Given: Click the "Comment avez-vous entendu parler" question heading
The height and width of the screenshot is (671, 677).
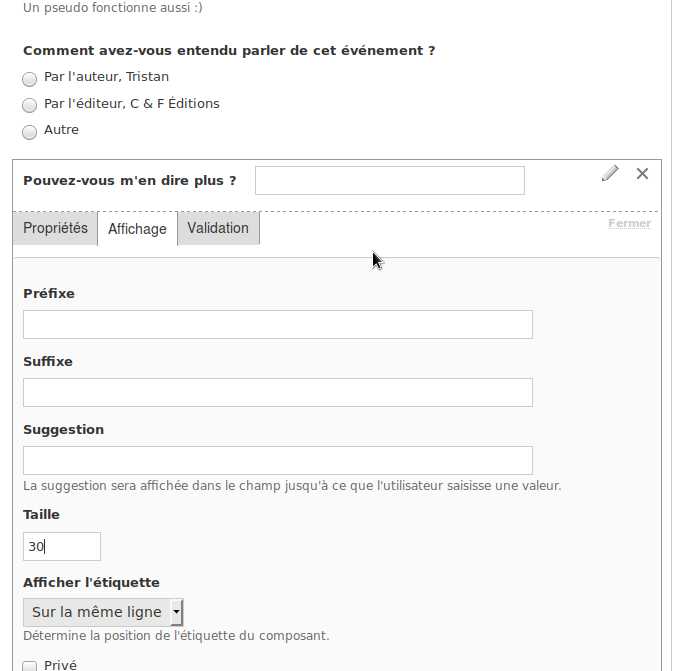Looking at the screenshot, I should click(229, 51).
